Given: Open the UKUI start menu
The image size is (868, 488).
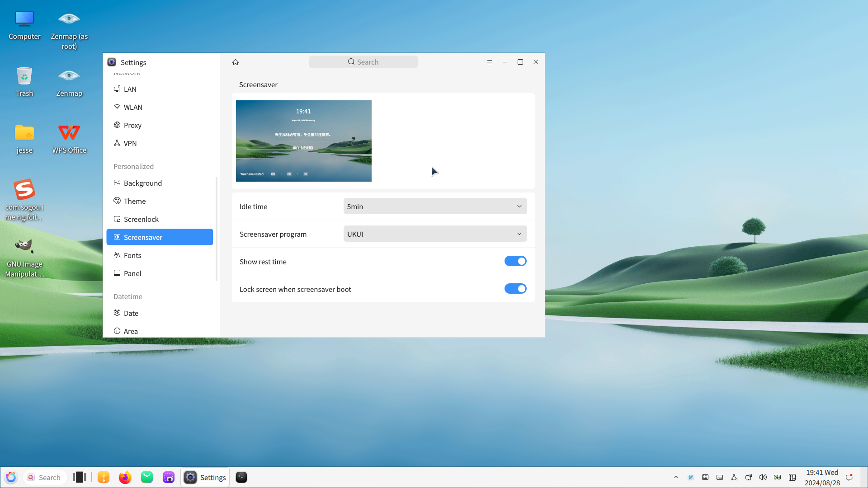Looking at the screenshot, I should pos(11,478).
